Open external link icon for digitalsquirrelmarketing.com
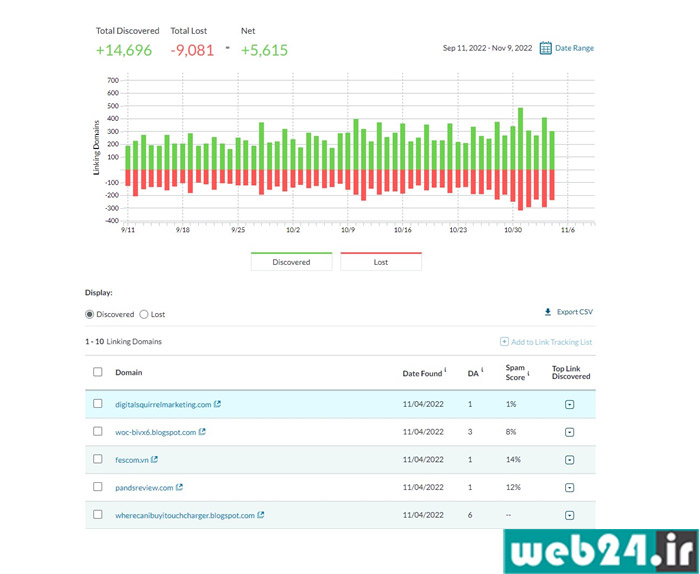Screen dimensions: 700x574 pyautogui.click(x=217, y=404)
